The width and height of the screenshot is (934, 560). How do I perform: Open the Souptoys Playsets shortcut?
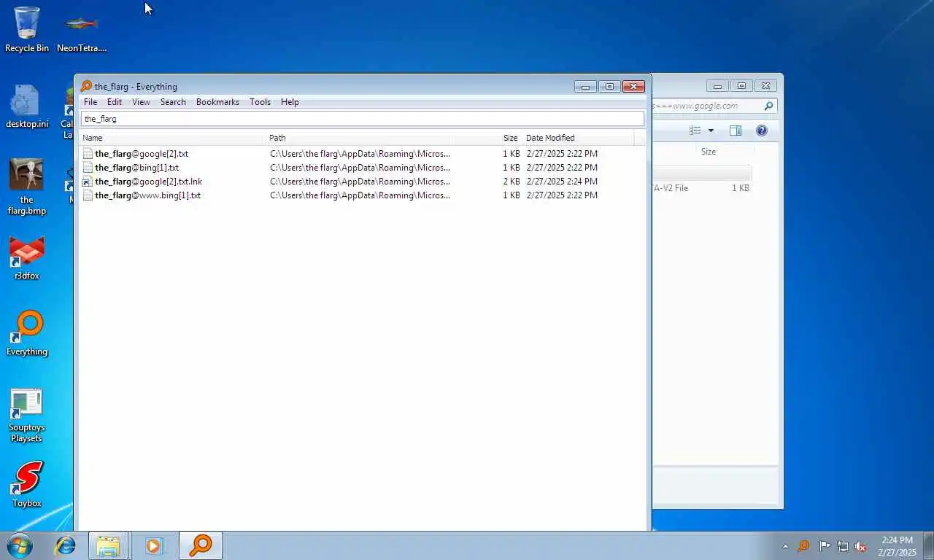click(27, 416)
